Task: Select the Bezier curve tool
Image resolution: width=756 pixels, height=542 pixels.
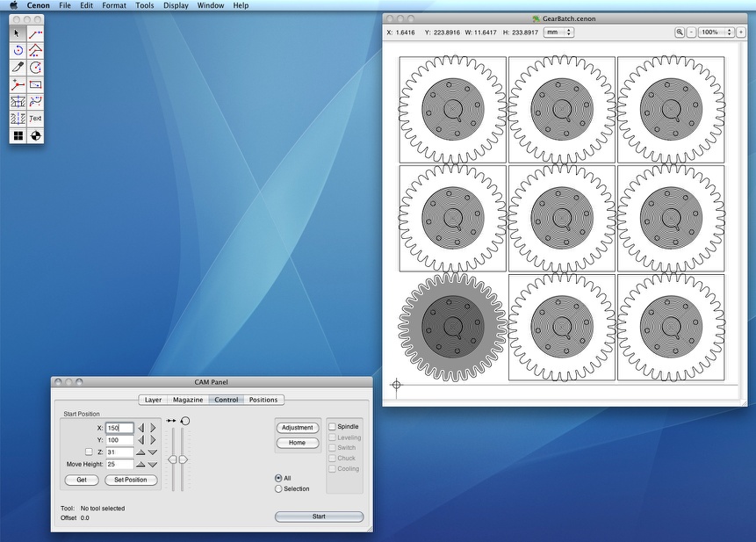Action: pos(35,102)
